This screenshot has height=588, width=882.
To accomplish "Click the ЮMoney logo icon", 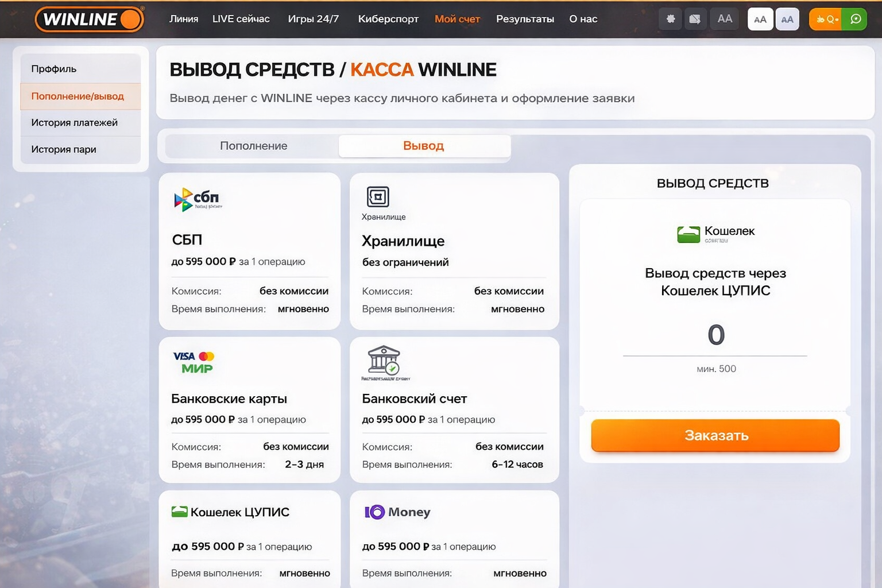I will pyautogui.click(x=374, y=512).
